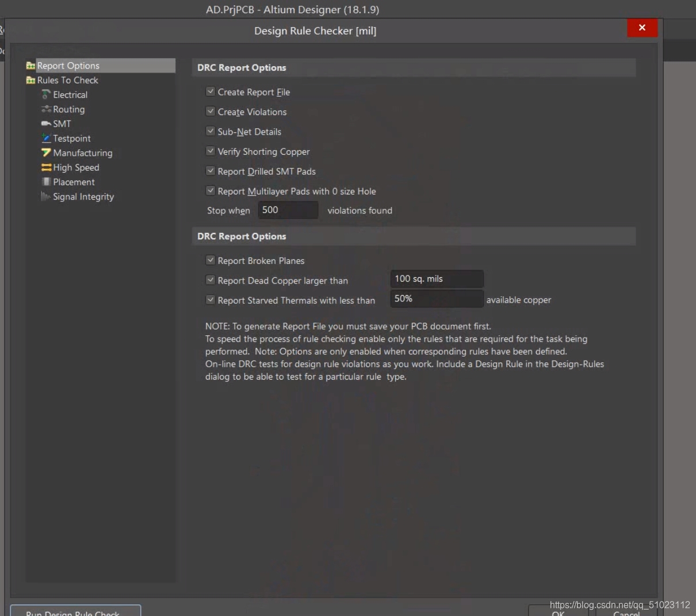Click the starved thermals 50% field
696x616 pixels.
[x=437, y=299]
